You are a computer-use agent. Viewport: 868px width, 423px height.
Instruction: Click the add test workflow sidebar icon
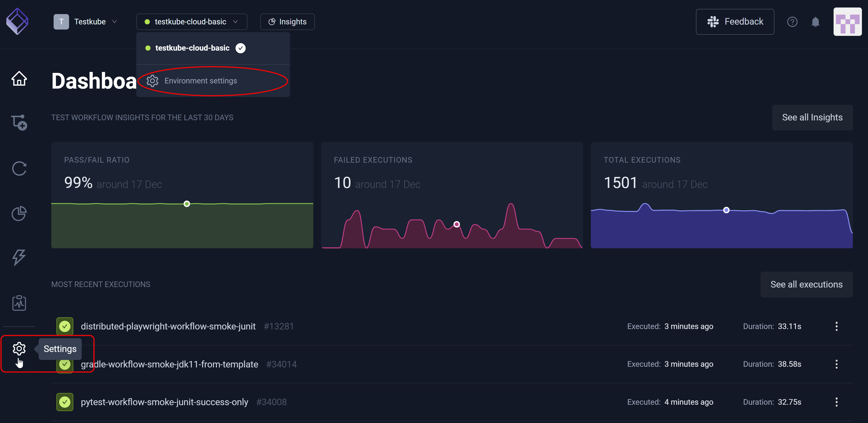(19, 122)
